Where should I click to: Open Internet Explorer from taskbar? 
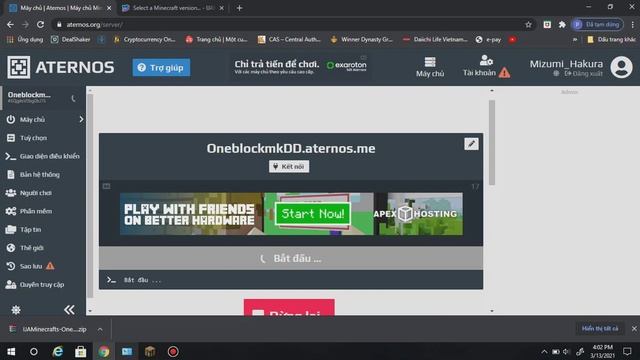(x=58, y=351)
